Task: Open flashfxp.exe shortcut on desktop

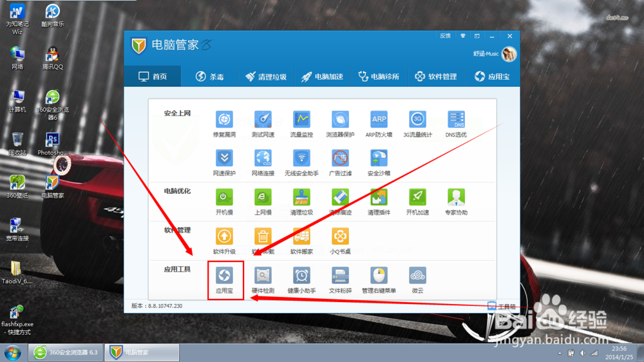Action: coord(17,320)
